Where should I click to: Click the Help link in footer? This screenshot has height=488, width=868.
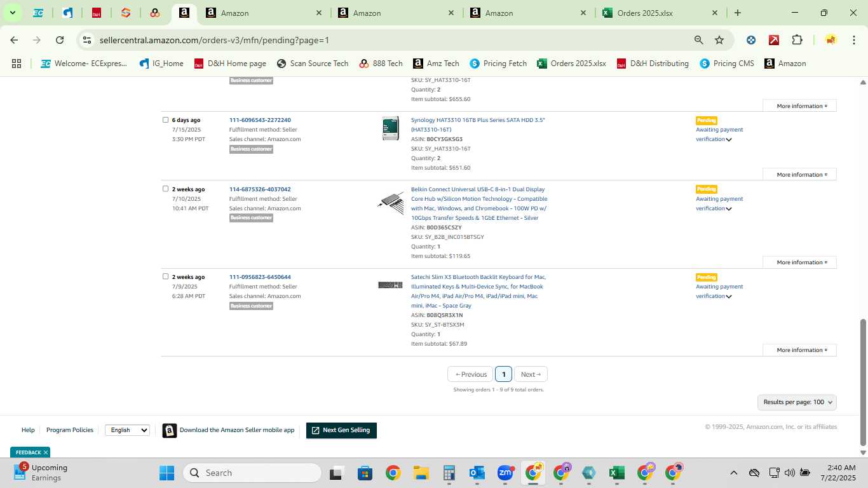pyautogui.click(x=28, y=430)
